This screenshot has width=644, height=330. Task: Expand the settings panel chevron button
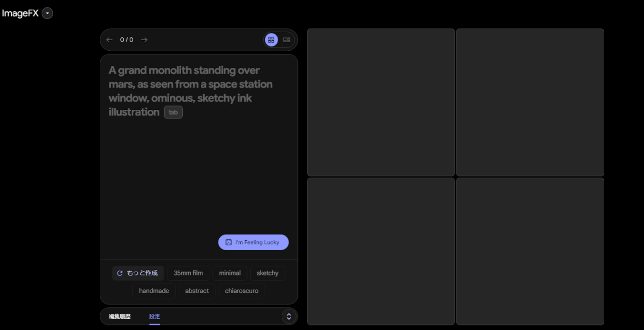coord(288,317)
